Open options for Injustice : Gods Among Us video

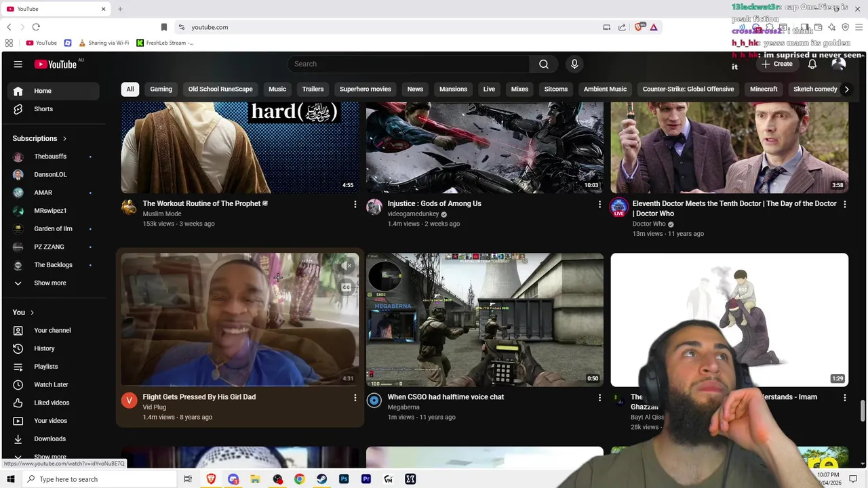599,204
